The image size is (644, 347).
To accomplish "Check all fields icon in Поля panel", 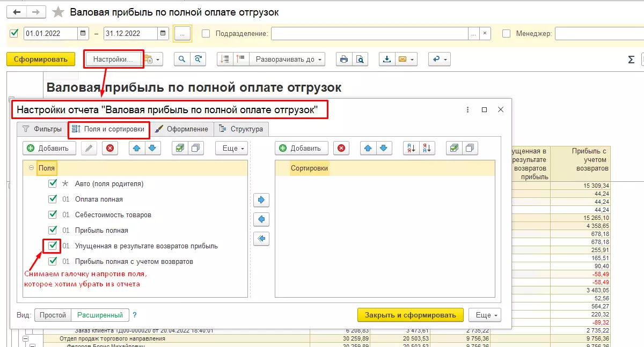I will pos(180,149).
